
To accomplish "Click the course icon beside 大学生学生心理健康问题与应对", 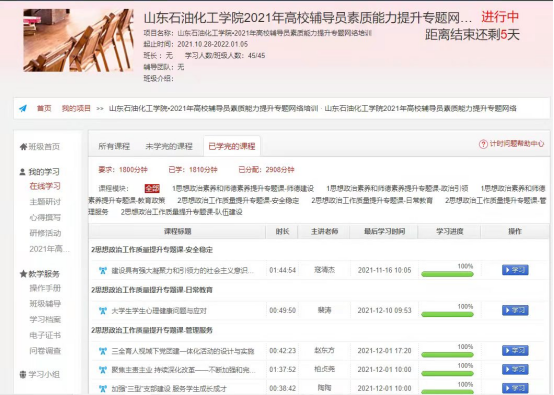I will [x=103, y=311].
